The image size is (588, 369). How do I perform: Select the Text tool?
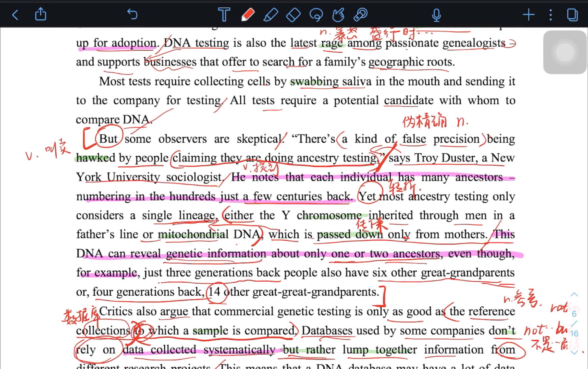click(224, 14)
